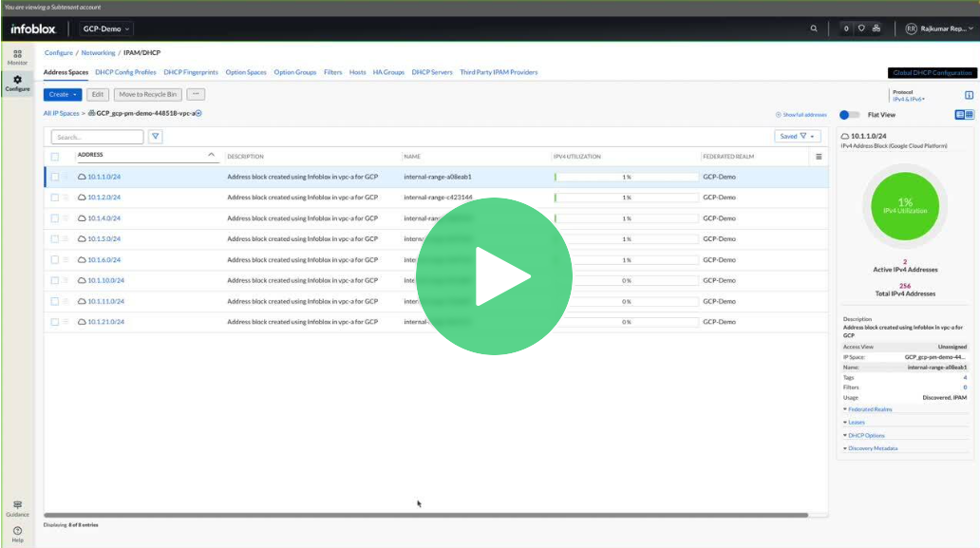This screenshot has height=548, width=980.
Task: Tick the select-all checkbox in table header
Action: (x=55, y=156)
